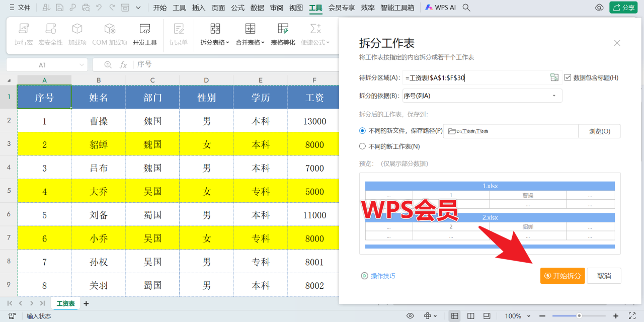Switch to the 审阅 tab
644x322 pixels.
pyautogui.click(x=277, y=8)
